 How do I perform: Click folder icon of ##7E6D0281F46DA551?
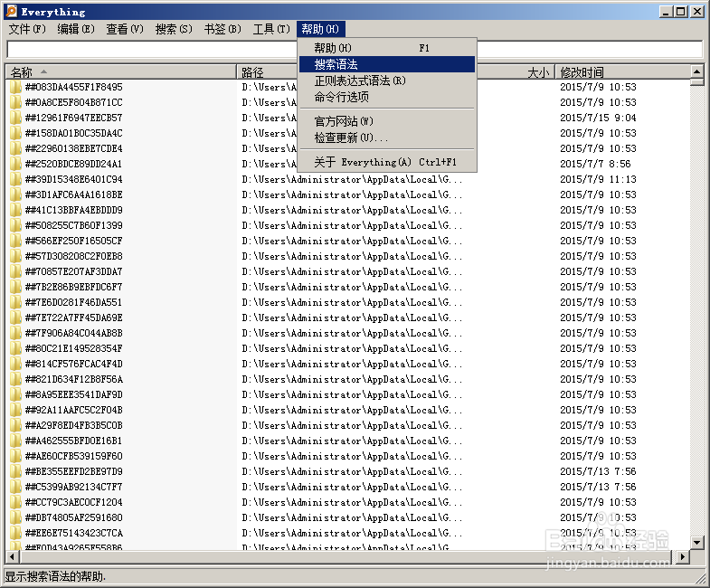click(x=15, y=303)
